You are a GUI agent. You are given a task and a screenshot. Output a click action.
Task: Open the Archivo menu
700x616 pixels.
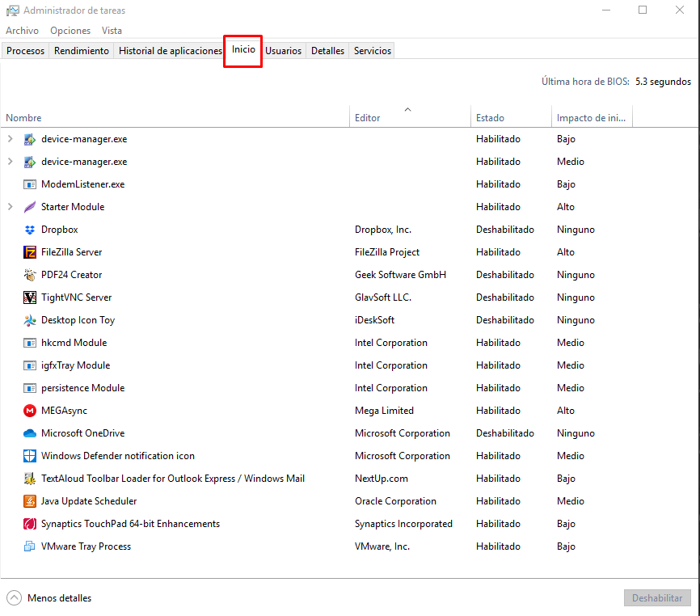tap(23, 31)
